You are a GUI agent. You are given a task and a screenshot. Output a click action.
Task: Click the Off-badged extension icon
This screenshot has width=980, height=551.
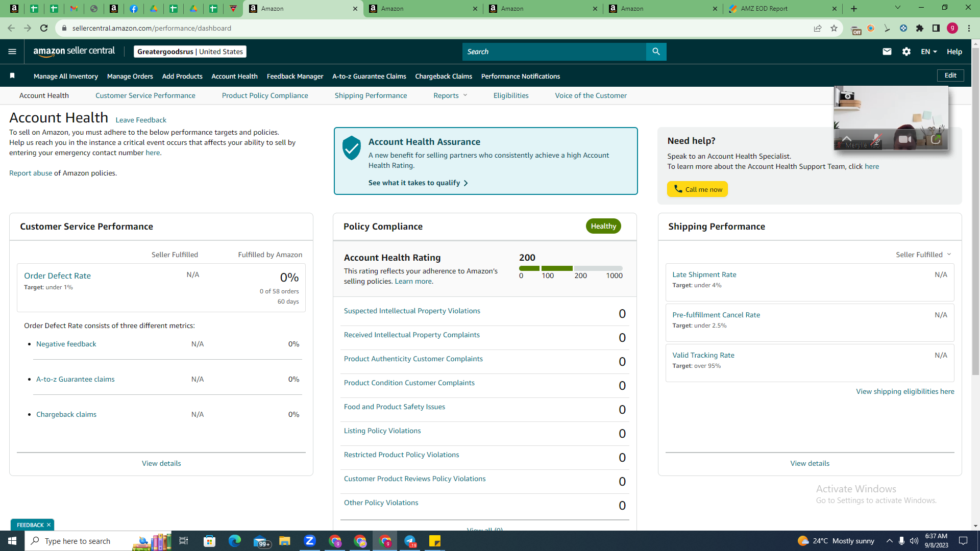(856, 29)
